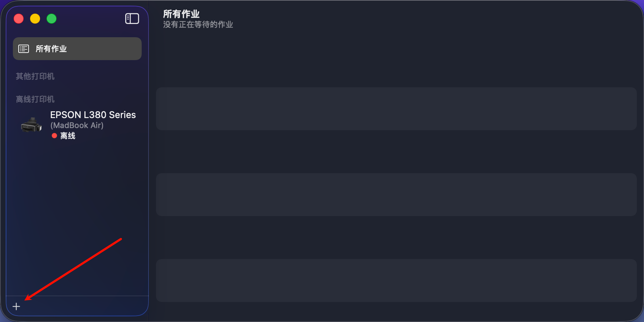This screenshot has width=644, height=322.
Task: Click empty sidebar area below the printer
Action: pos(77,200)
